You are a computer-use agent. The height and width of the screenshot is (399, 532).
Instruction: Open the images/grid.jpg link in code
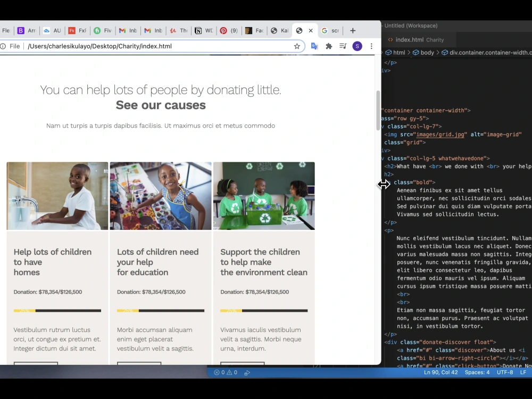[x=440, y=135]
